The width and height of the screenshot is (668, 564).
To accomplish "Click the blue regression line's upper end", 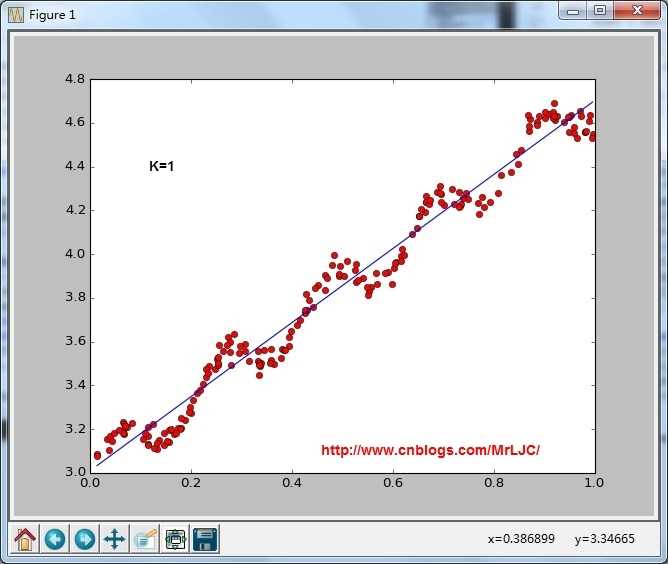I will (592, 102).
